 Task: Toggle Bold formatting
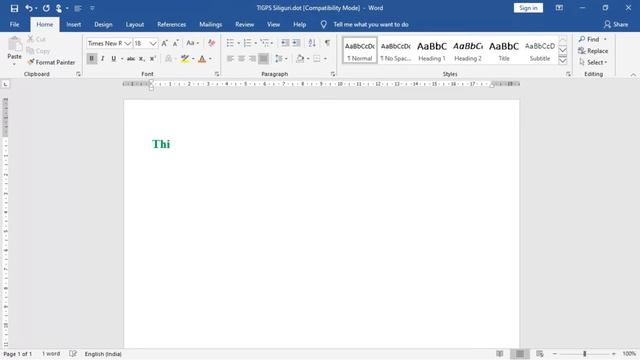[x=91, y=59]
